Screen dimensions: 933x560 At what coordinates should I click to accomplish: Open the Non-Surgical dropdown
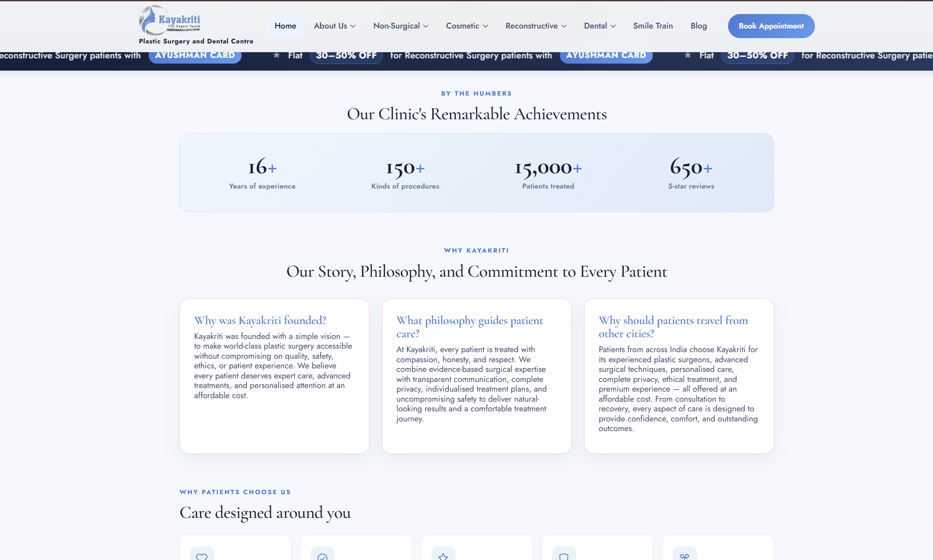401,26
